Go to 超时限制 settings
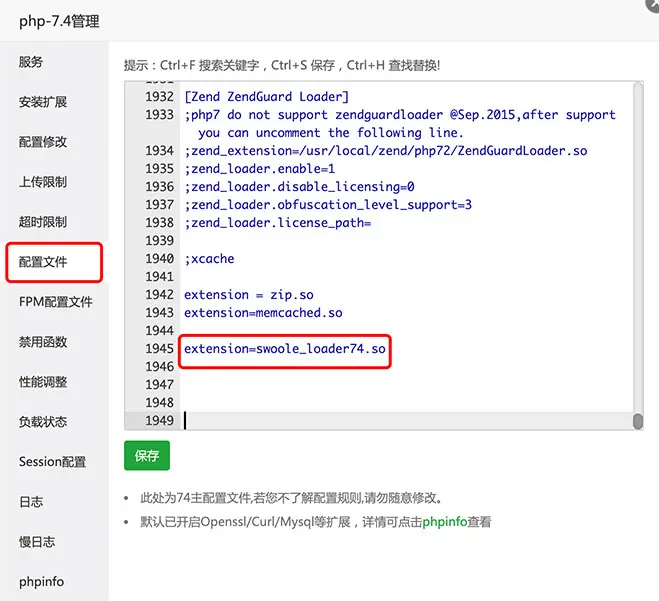This screenshot has width=659, height=601. coord(43,222)
